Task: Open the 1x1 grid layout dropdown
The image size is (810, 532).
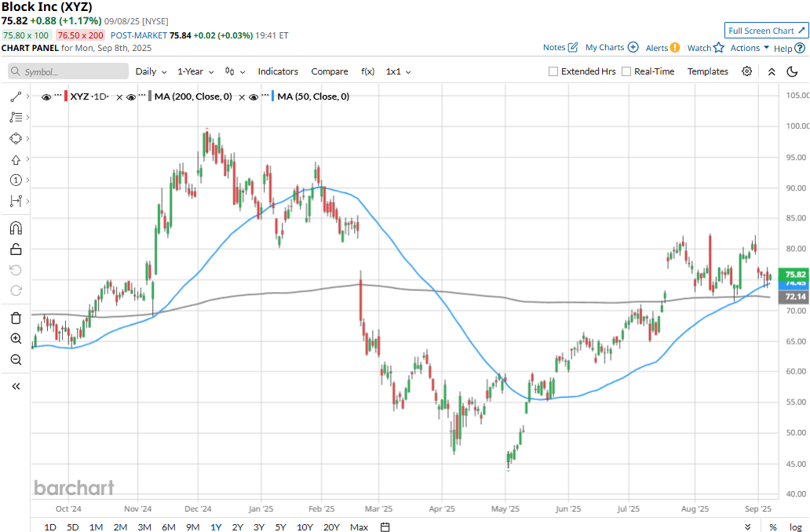Action: coord(398,71)
